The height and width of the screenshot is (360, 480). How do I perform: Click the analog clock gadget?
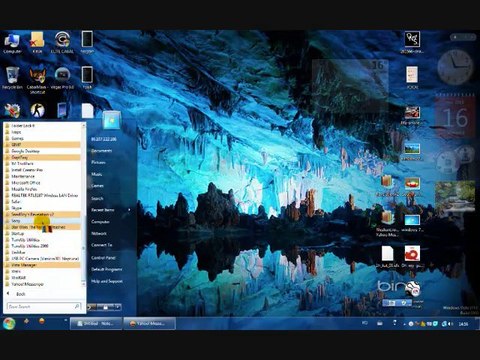click(x=455, y=67)
